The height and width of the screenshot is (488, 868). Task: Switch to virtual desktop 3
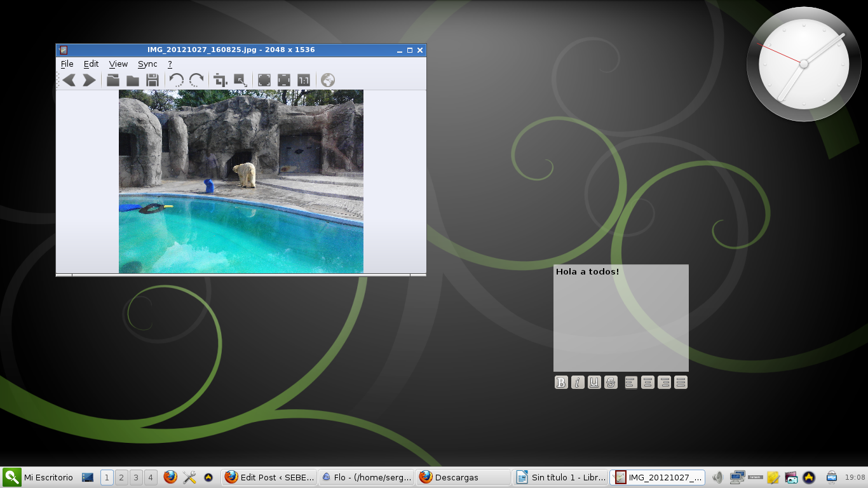coord(136,477)
